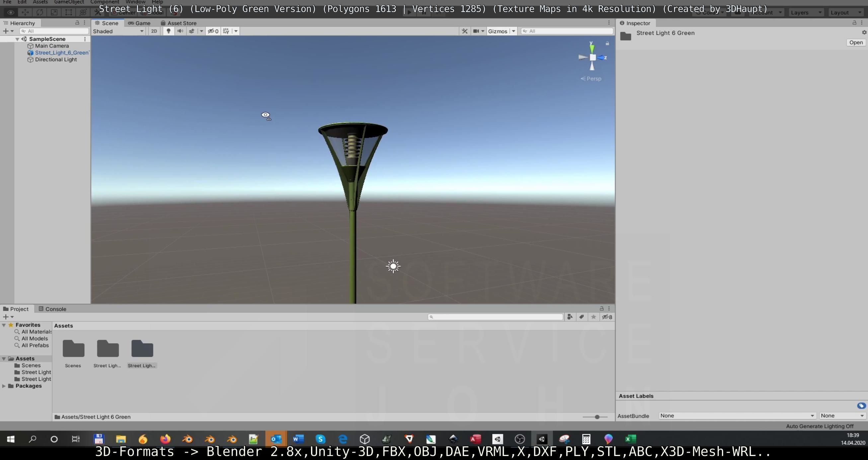Switch to the Scene tab

click(107, 23)
